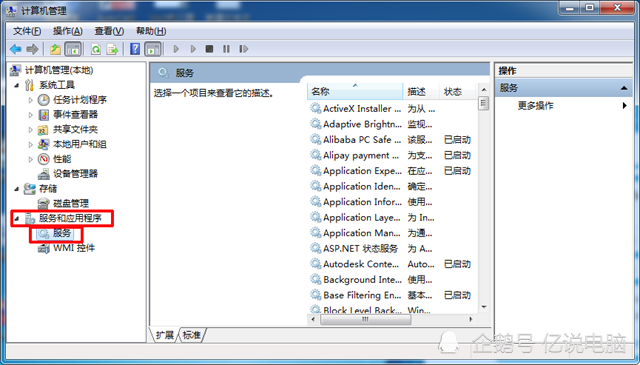640x365 pixels.
Task: Open the 更多操作 submenu arrow
Action: pos(624,106)
